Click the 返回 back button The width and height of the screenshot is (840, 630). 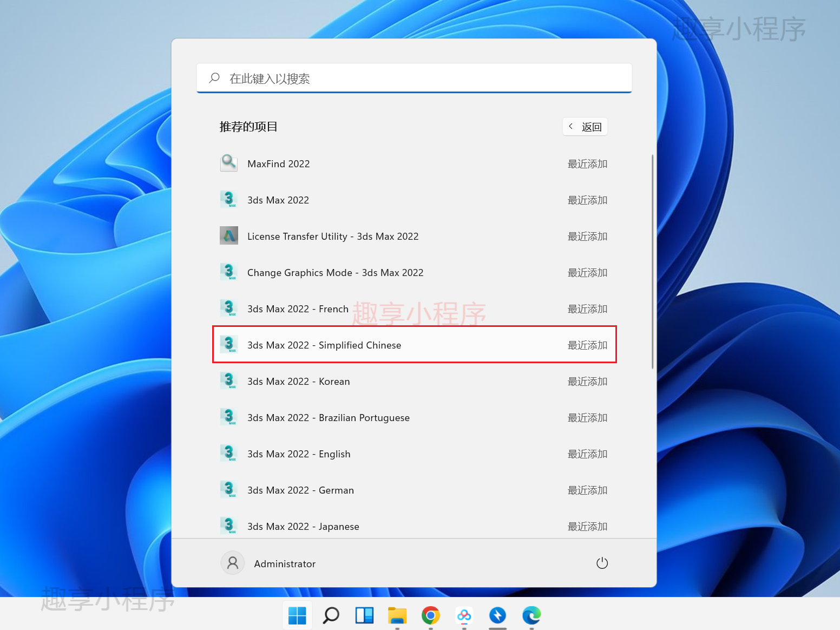[x=585, y=127]
